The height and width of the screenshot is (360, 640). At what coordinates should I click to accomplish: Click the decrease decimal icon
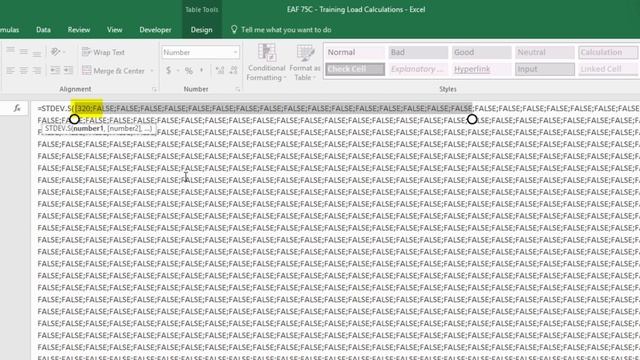[233, 70]
